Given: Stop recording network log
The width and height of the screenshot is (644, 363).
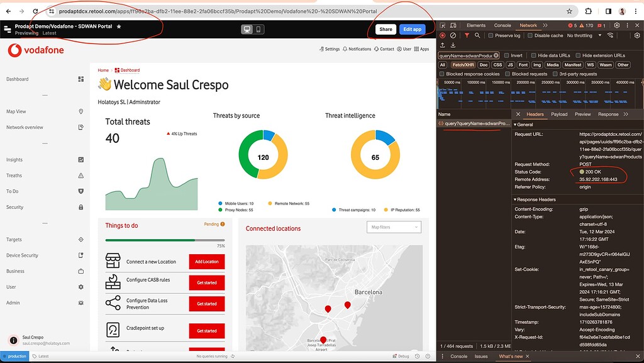Looking at the screenshot, I should 443,36.
